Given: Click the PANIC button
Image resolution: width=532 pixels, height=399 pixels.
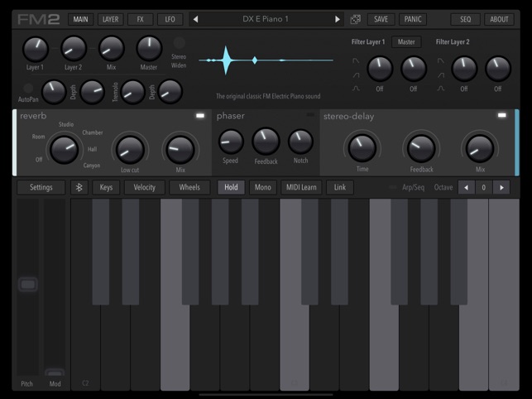Looking at the screenshot, I should [x=413, y=19].
